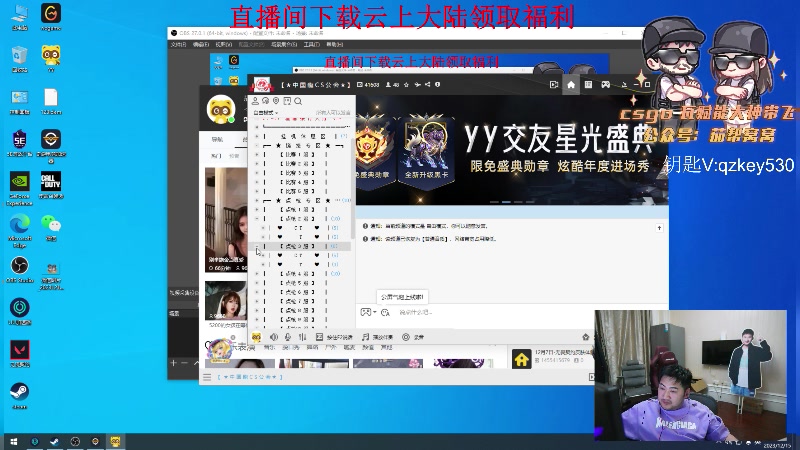
Task: Click the music accompaniment note icon
Action: pos(365,337)
